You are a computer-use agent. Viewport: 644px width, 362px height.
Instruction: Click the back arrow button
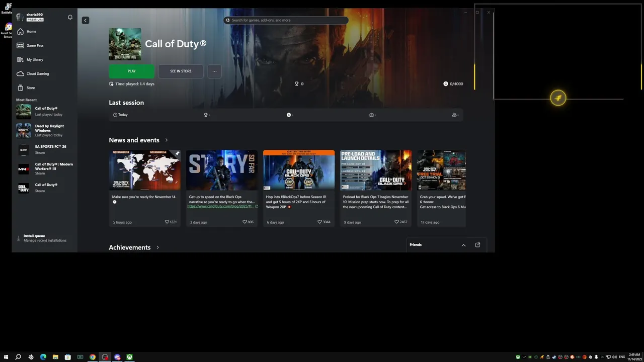tap(85, 20)
